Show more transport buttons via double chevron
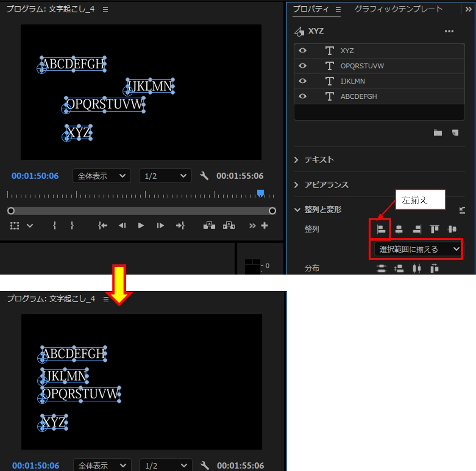The image size is (476, 471). (x=253, y=226)
